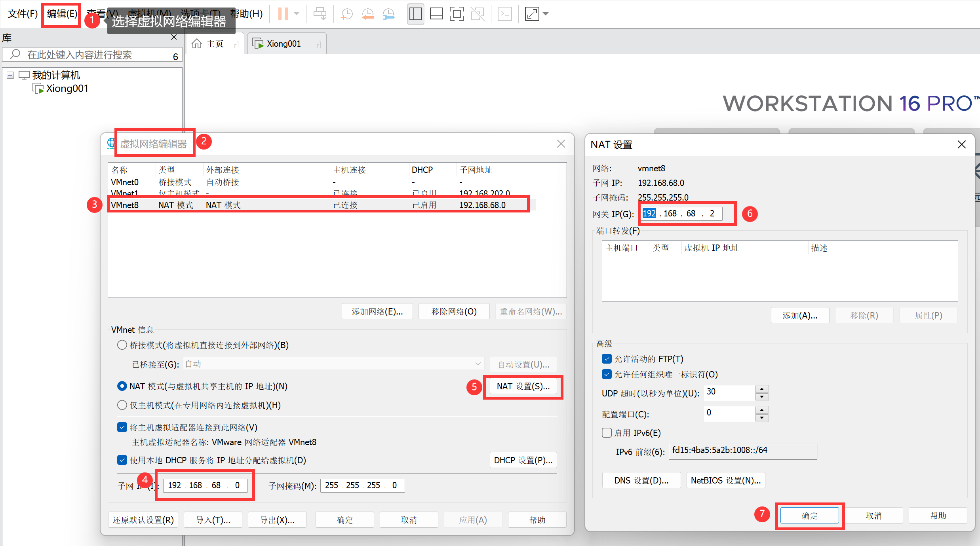The height and width of the screenshot is (546, 980).
Task: Switch to the 主页 tab
Action: click(x=215, y=44)
